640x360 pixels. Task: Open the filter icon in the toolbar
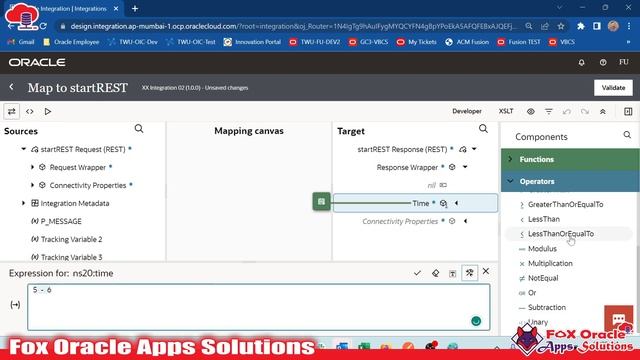click(549, 111)
